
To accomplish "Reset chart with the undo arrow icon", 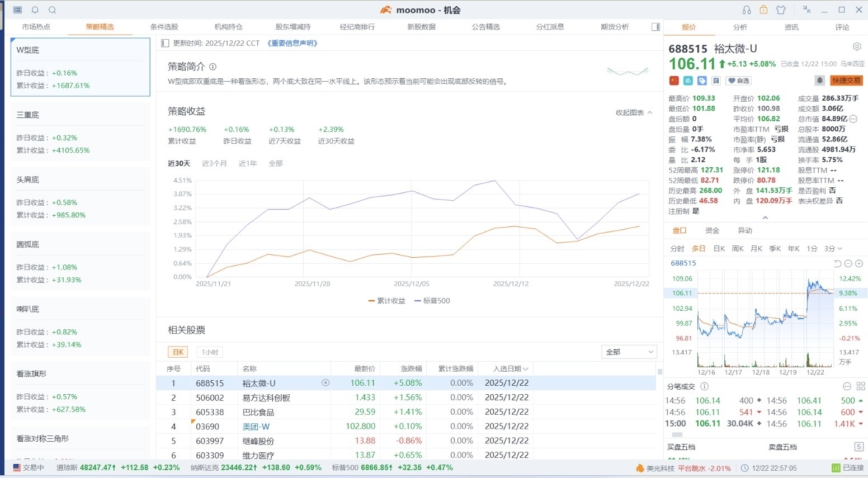I will point(838,263).
